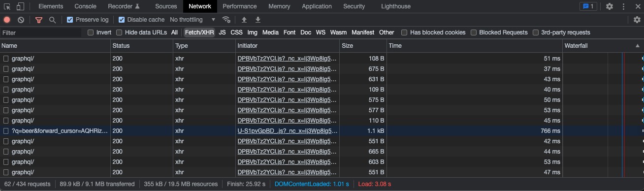Import HAR file upload icon
644x191 pixels.
coord(244,20)
